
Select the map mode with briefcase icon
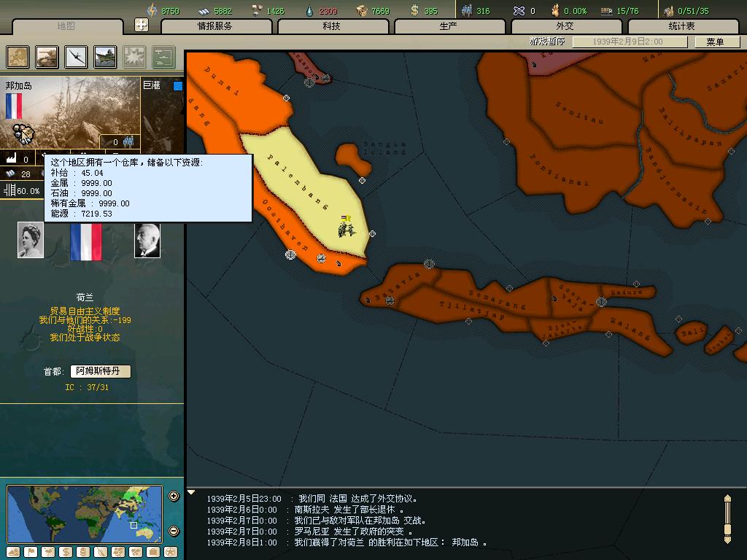click(x=153, y=552)
